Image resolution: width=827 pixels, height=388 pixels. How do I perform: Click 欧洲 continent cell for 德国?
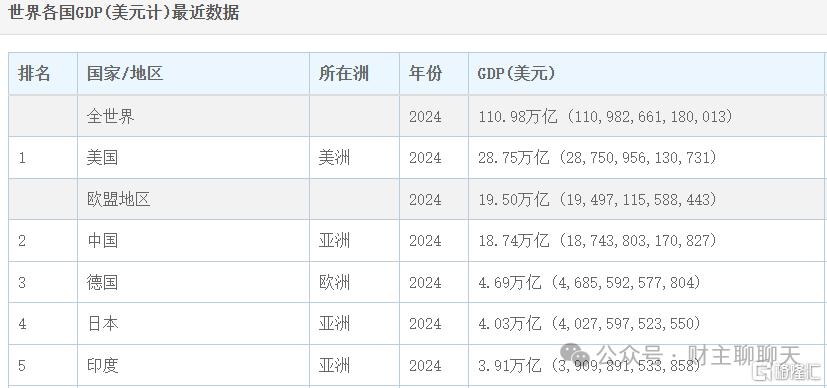click(334, 283)
